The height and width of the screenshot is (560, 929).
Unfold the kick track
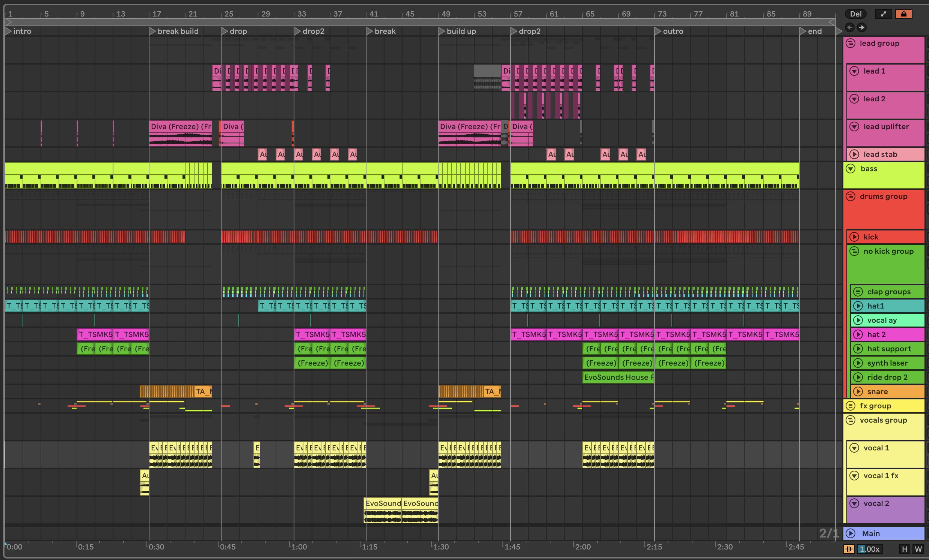pyautogui.click(x=854, y=237)
